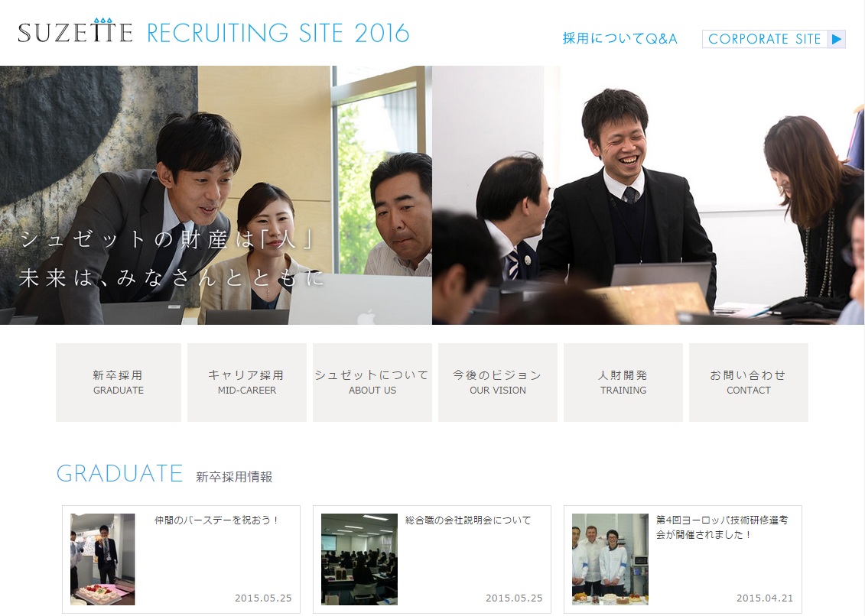Select お問い合わせ CONTACT menu tile
865x616 pixels.
[x=749, y=382]
